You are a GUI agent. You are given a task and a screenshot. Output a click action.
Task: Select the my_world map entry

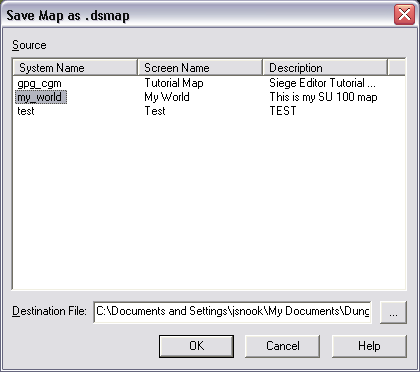coord(41,97)
